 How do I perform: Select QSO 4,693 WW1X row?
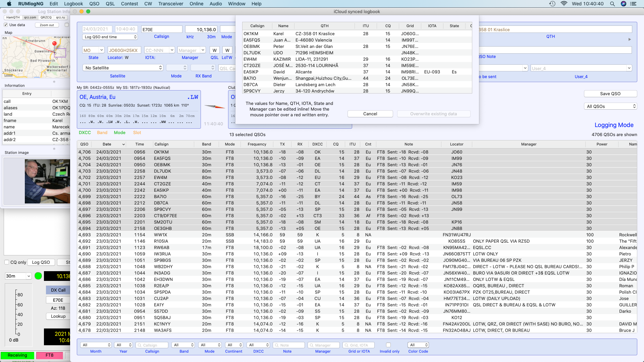(357, 235)
